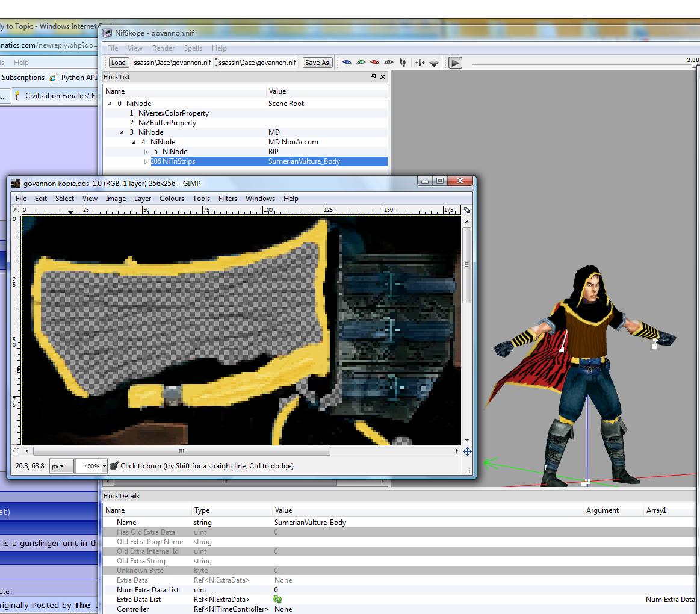The image size is (700, 614).
Task: Click the 400% zoom input field in GIMP
Action: (x=88, y=466)
